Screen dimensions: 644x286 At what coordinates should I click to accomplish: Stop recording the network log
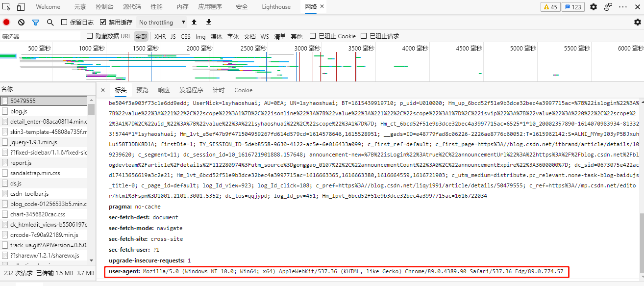(x=6, y=22)
